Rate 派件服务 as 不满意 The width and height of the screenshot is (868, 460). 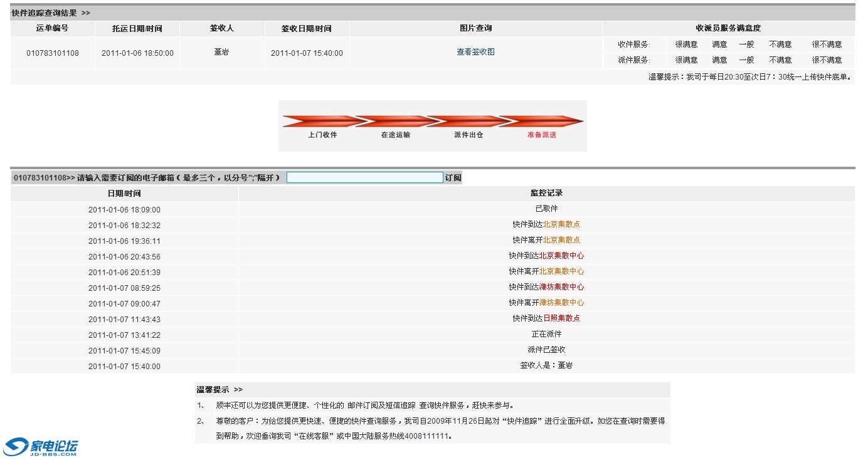click(780, 60)
